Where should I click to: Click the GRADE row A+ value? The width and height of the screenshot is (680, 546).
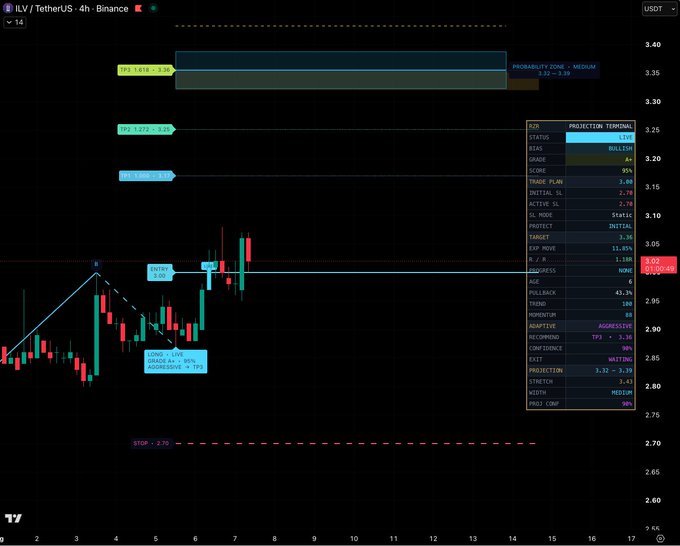pos(628,160)
